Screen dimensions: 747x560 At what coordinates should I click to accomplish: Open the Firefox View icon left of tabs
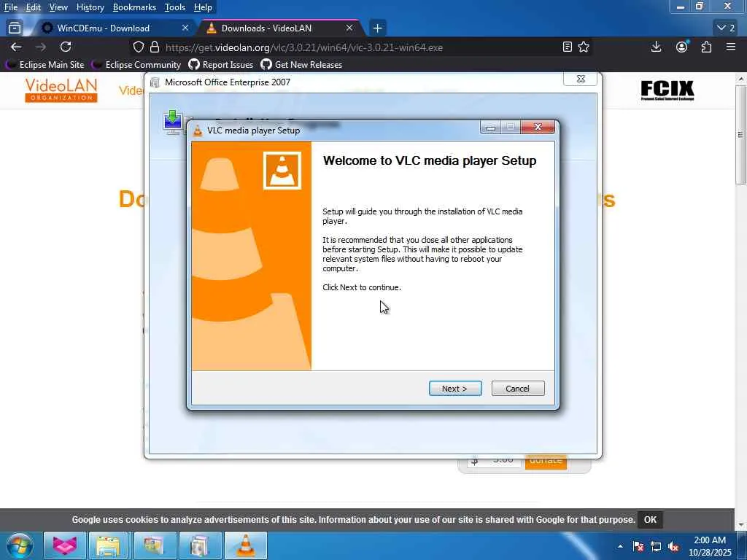click(15, 28)
